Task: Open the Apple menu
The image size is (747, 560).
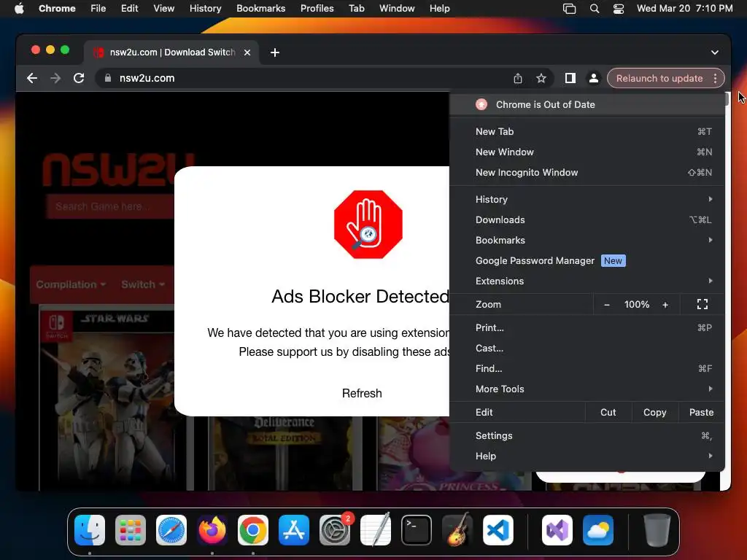Action: click(19, 9)
